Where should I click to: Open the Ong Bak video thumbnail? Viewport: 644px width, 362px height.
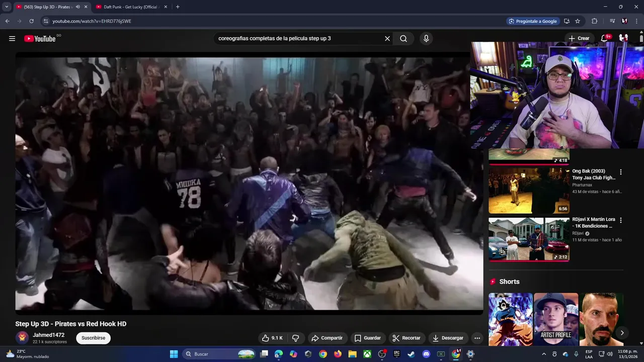529,191
